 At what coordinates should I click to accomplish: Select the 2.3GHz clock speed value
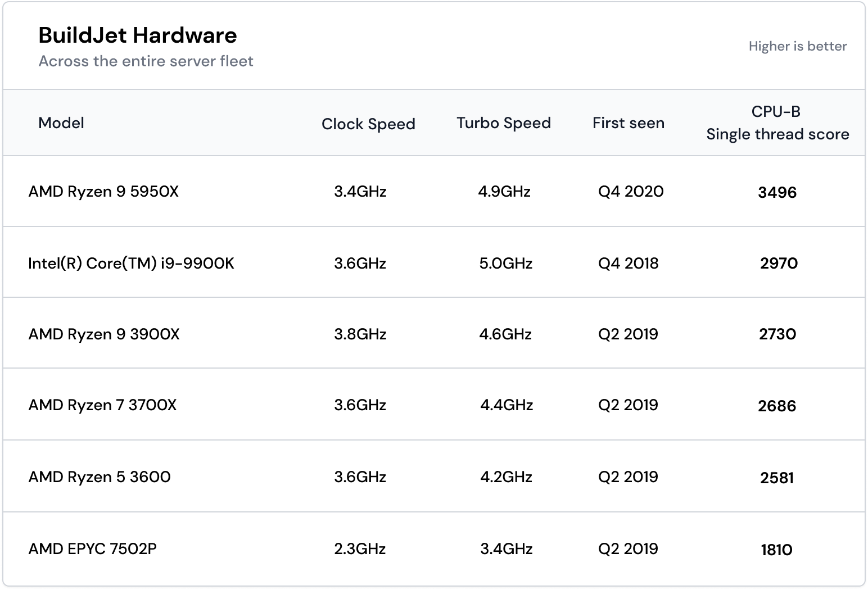[x=360, y=549]
